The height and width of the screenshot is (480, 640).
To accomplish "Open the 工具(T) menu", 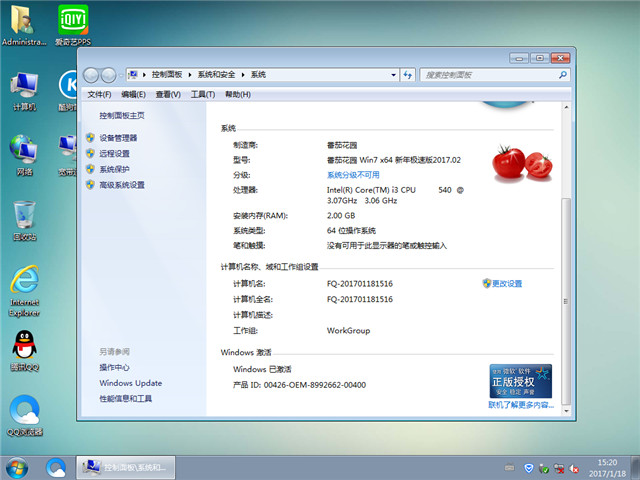I will pos(202,94).
